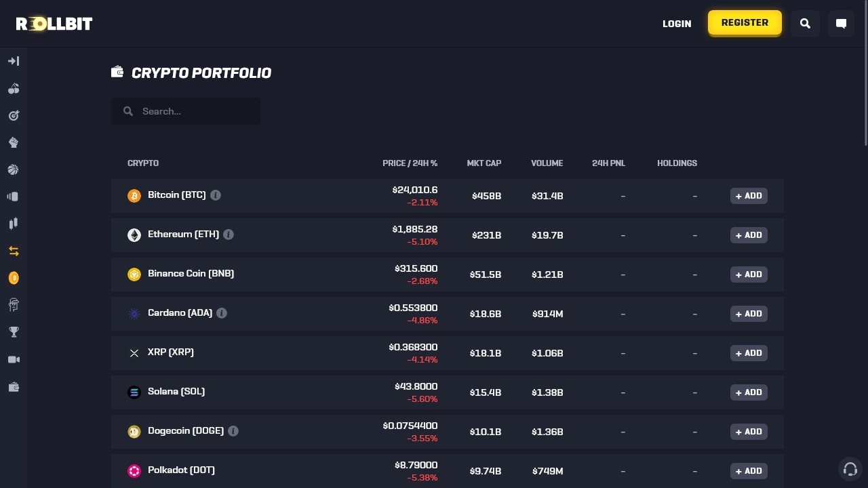Click the Cardano info icon
Screen dimensions: 868x488
coord(222,313)
